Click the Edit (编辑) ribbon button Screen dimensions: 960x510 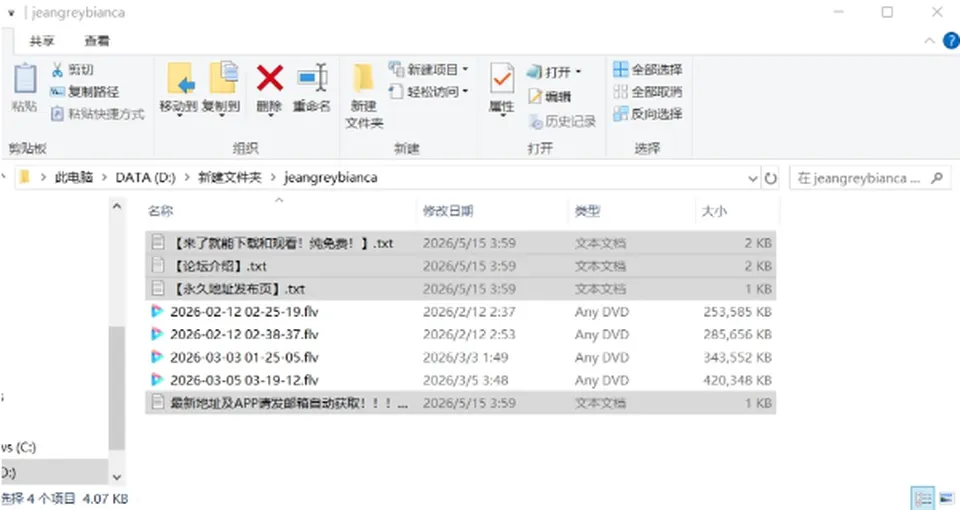(x=549, y=96)
